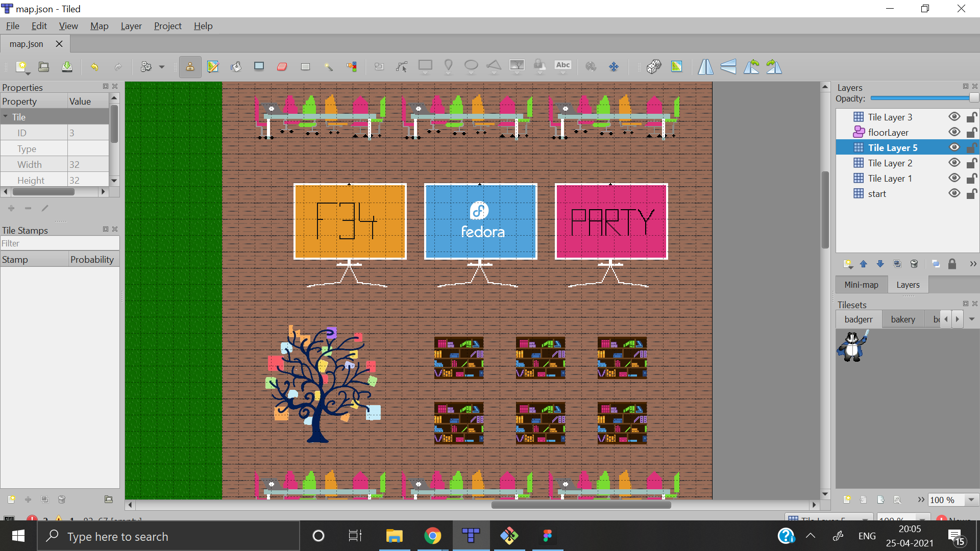Viewport: 980px width, 551px height.
Task: Select the Bucket Fill tool
Action: click(x=236, y=67)
